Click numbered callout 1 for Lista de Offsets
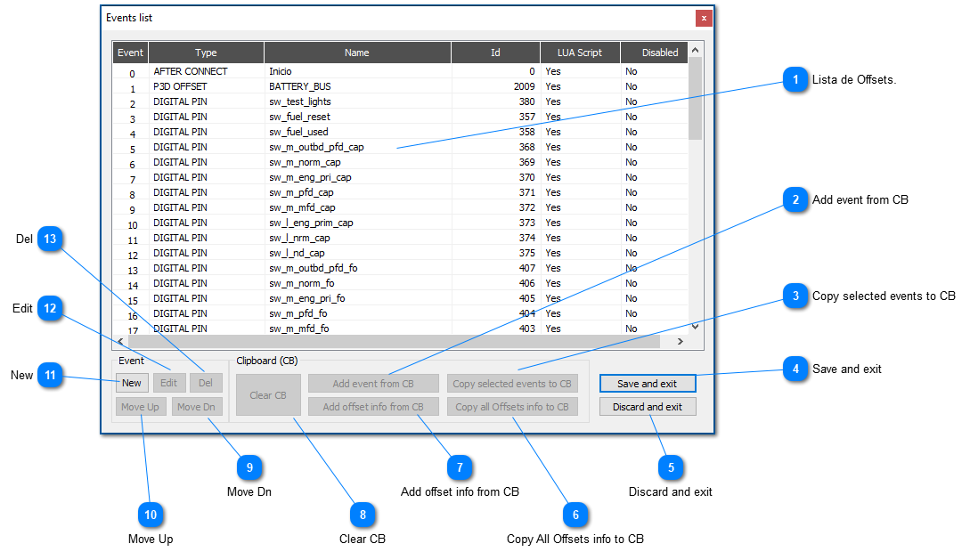Image resolution: width=970 pixels, height=560 pixels. [795, 80]
